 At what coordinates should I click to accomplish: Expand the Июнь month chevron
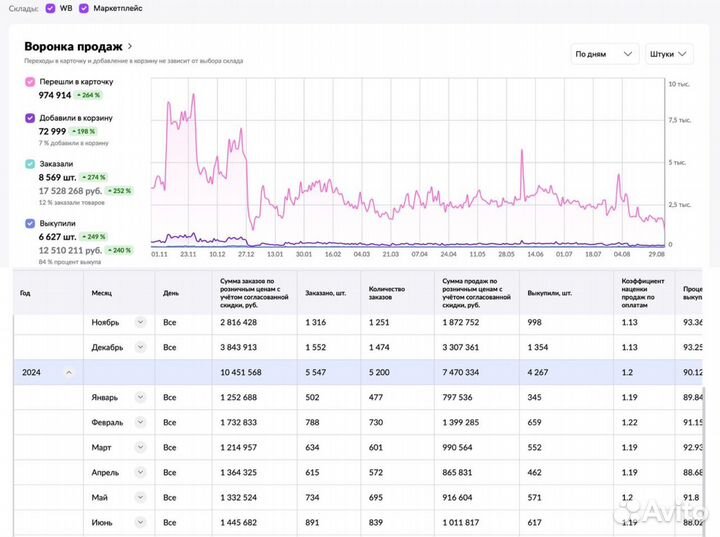140,521
